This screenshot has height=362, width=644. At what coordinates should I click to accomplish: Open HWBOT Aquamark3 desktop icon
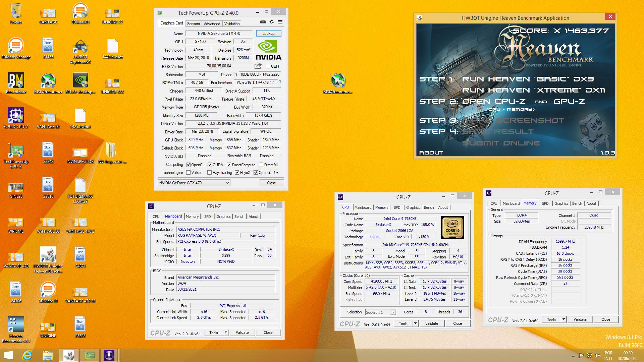(80, 51)
